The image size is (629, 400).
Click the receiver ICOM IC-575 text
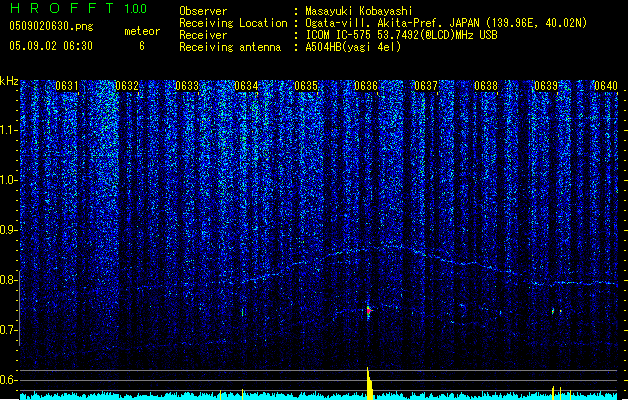[x=401, y=35]
